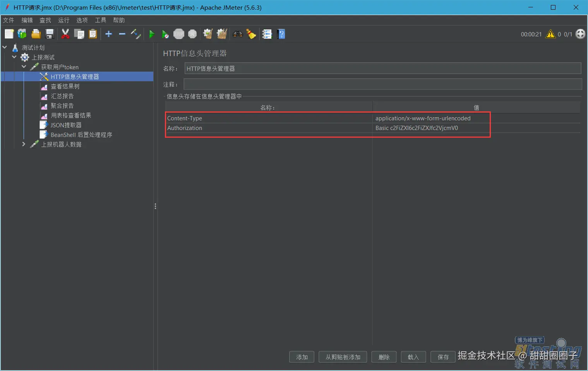Viewport: 588px width, 371px height.
Task: Click the 注释 input field
Action: 382,84
